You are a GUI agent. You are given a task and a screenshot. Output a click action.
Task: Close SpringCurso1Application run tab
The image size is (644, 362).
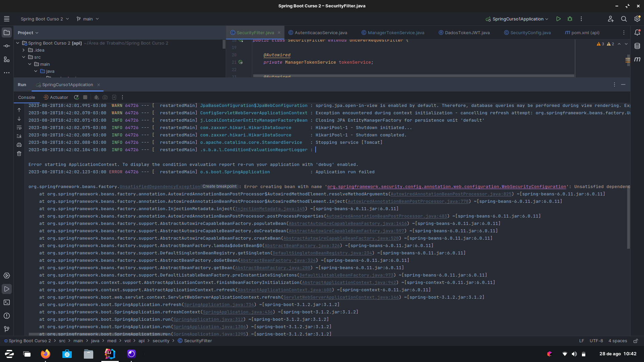[x=99, y=85]
